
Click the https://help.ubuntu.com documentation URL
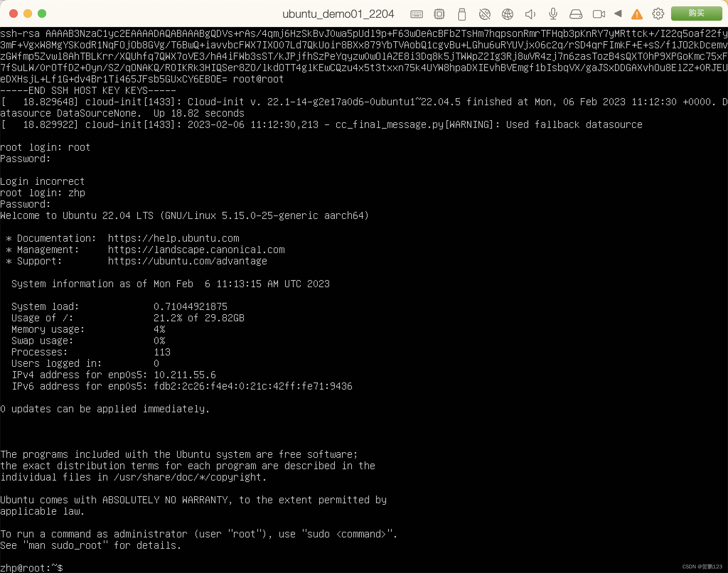[173, 238]
